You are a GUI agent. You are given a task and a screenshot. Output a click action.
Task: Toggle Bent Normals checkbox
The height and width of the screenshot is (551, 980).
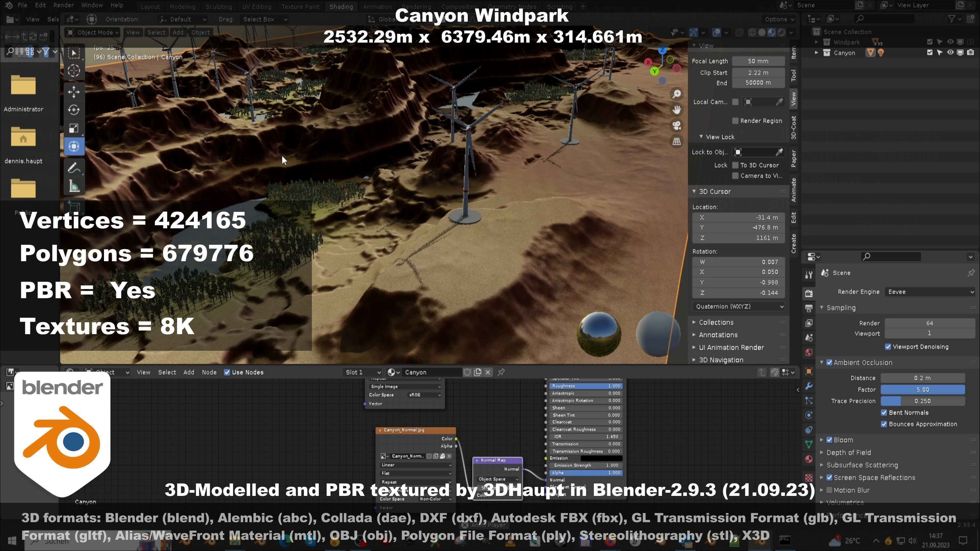point(884,412)
